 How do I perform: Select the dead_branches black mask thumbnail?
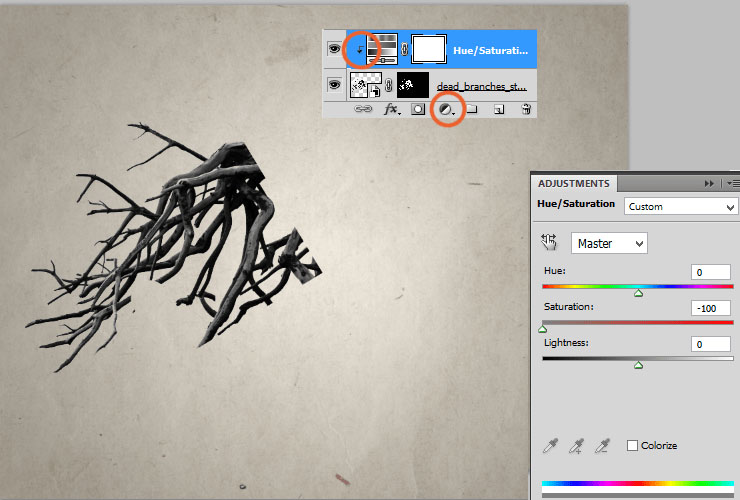point(413,85)
